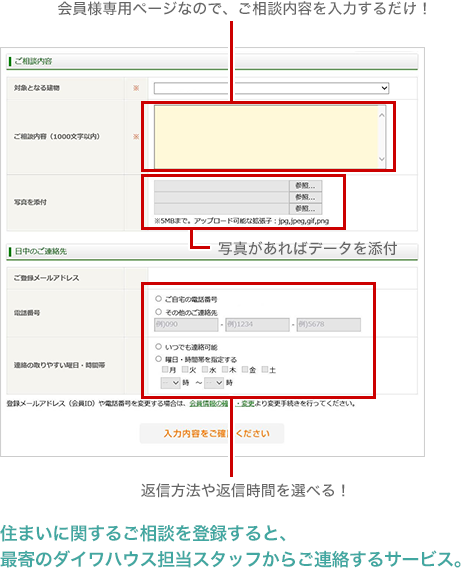
Task: Check the 土 weekday checkbox
Action: (265, 370)
